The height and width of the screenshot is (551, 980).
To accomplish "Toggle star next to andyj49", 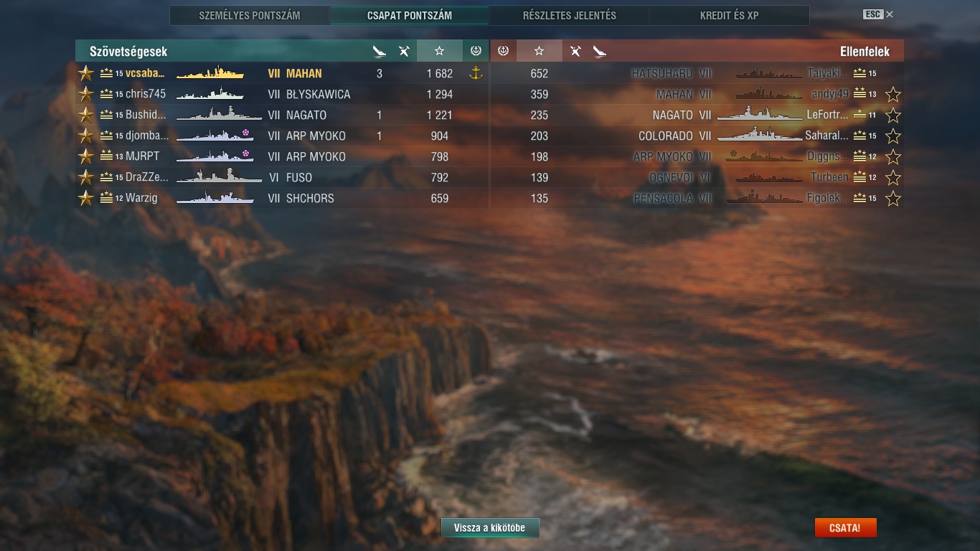I will click(x=892, y=94).
